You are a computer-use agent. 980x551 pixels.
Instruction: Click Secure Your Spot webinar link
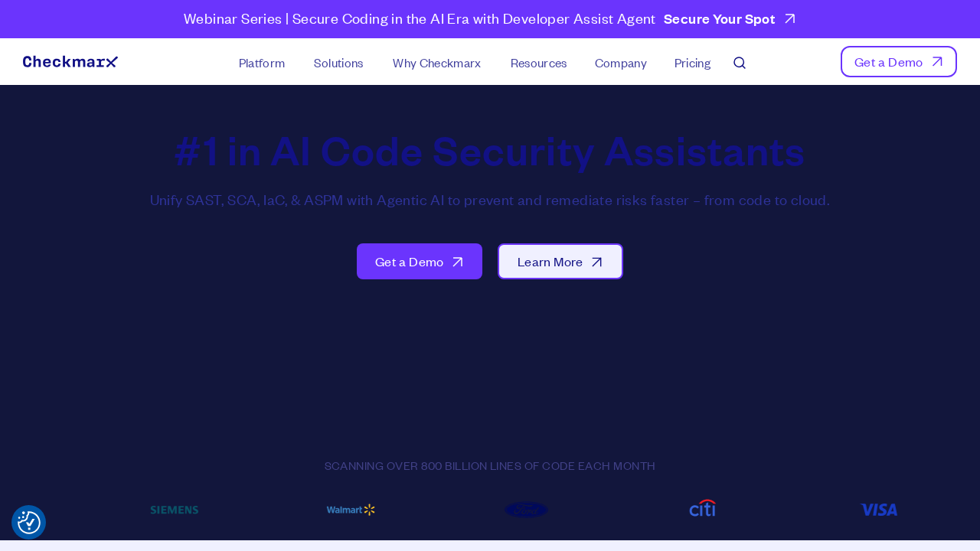(718, 18)
